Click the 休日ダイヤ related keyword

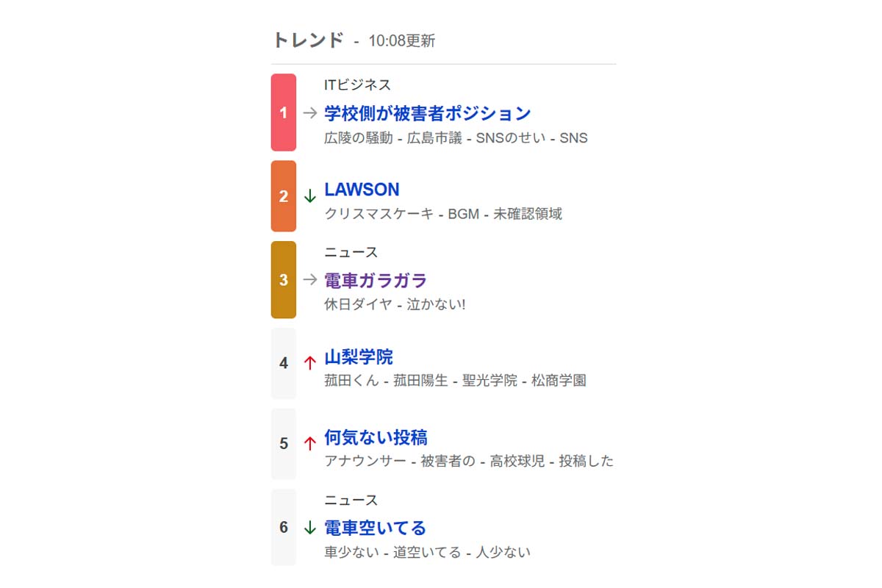click(358, 304)
